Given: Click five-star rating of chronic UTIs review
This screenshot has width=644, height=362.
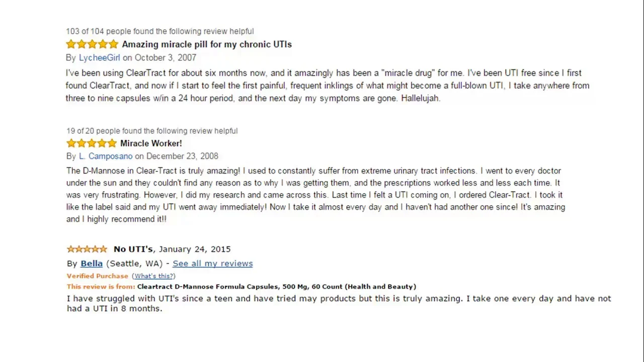Looking at the screenshot, I should click(x=92, y=44).
